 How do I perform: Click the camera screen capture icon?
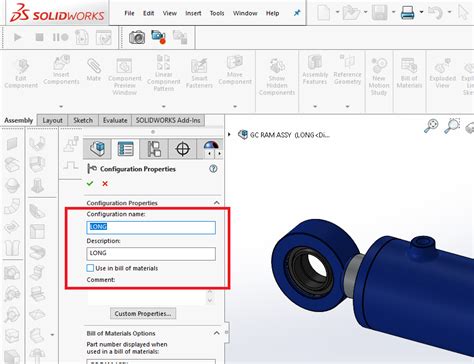pyautogui.click(x=137, y=37)
